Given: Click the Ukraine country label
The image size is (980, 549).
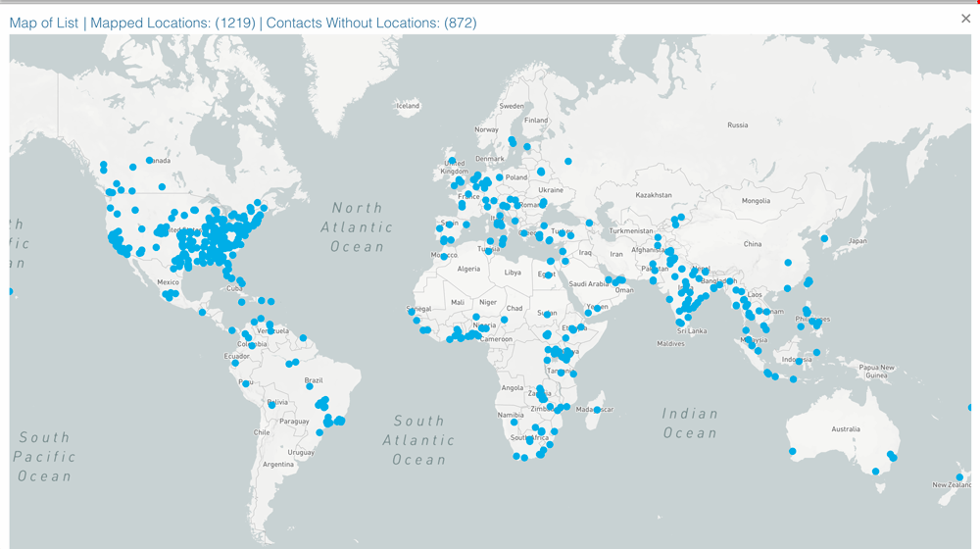Looking at the screenshot, I should click(x=551, y=190).
